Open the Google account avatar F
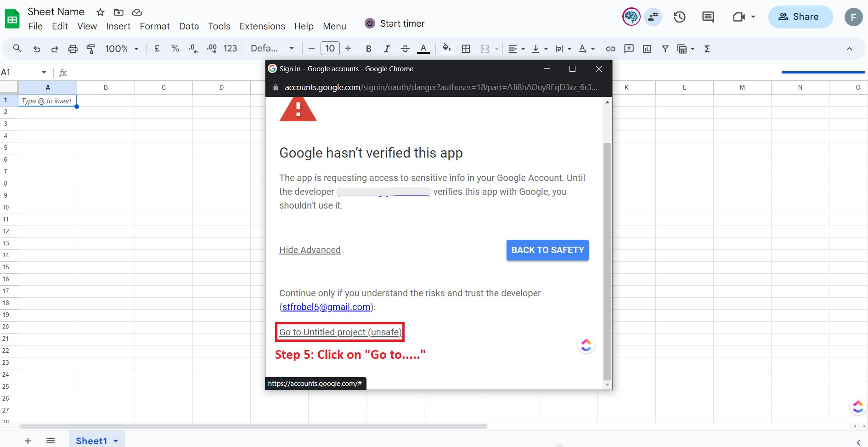Image resolution: width=868 pixels, height=447 pixels. [853, 17]
